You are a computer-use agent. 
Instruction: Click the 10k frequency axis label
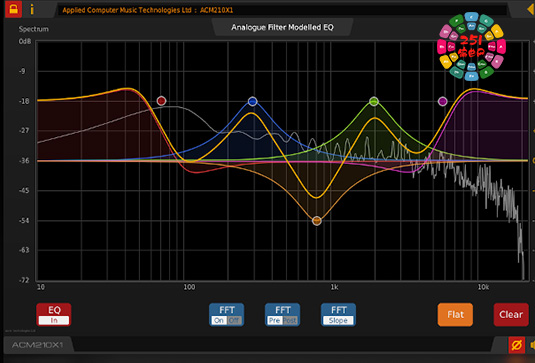[x=483, y=287]
